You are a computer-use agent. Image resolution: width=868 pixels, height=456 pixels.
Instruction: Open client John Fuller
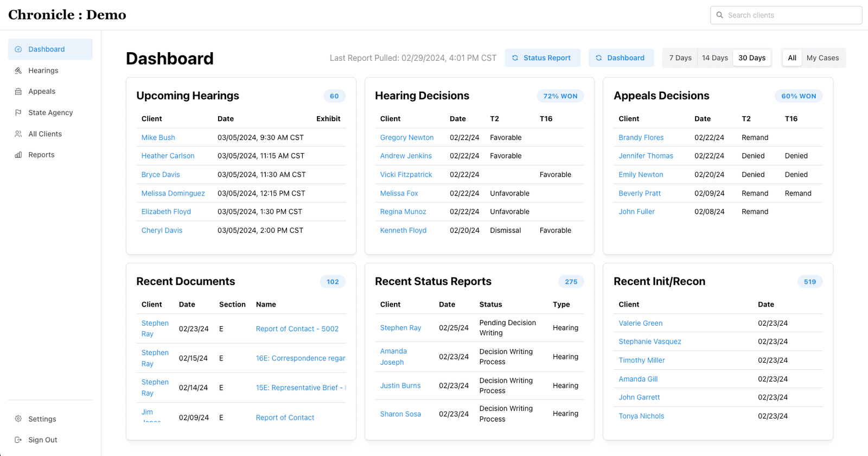click(x=637, y=212)
